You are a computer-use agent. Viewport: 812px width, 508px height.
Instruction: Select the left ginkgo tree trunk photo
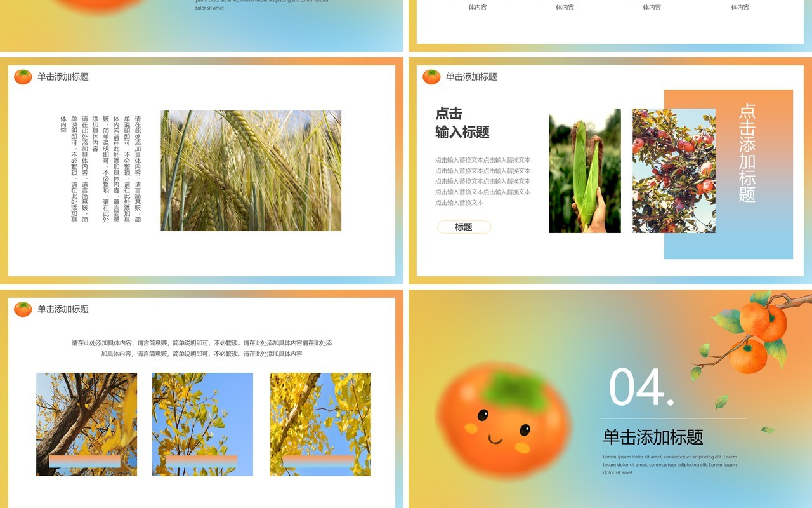tap(86, 424)
